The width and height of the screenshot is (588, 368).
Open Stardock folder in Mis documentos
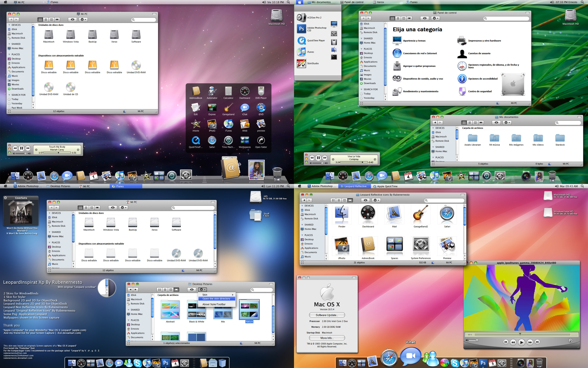(560, 138)
